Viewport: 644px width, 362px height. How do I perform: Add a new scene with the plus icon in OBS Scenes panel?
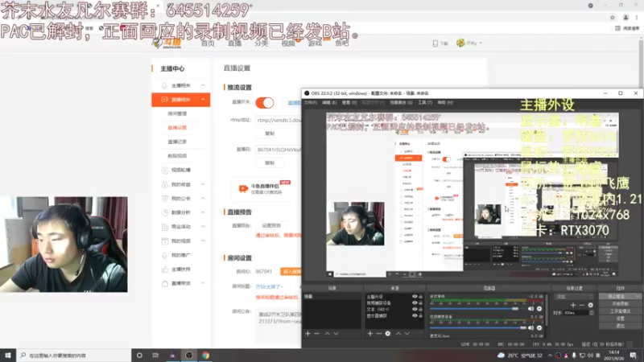pos(308,334)
